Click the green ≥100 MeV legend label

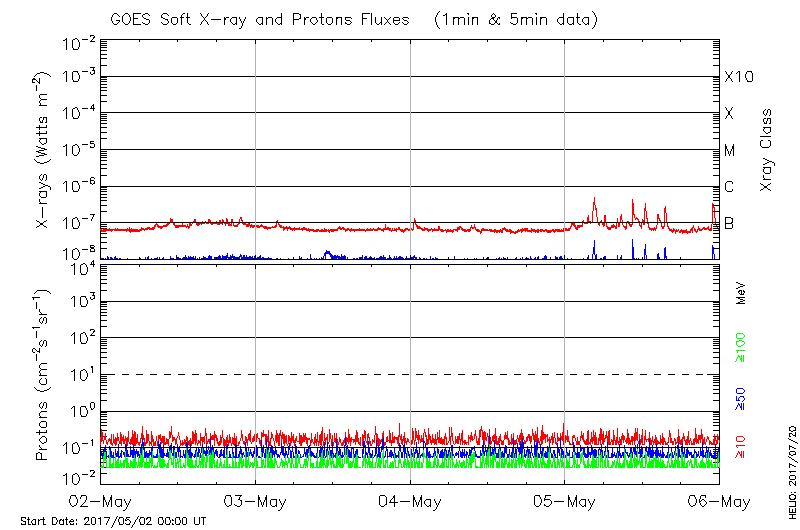tap(740, 347)
